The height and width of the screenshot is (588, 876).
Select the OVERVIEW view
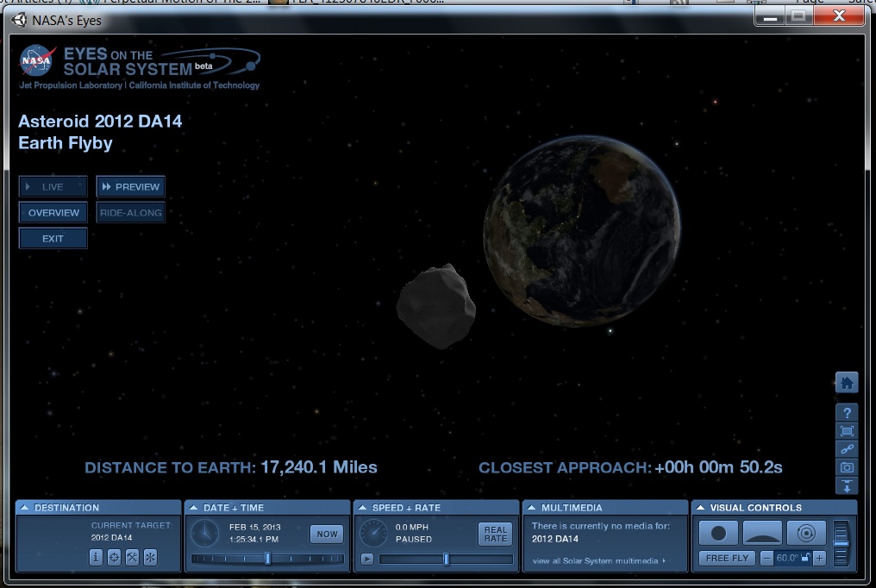53,213
